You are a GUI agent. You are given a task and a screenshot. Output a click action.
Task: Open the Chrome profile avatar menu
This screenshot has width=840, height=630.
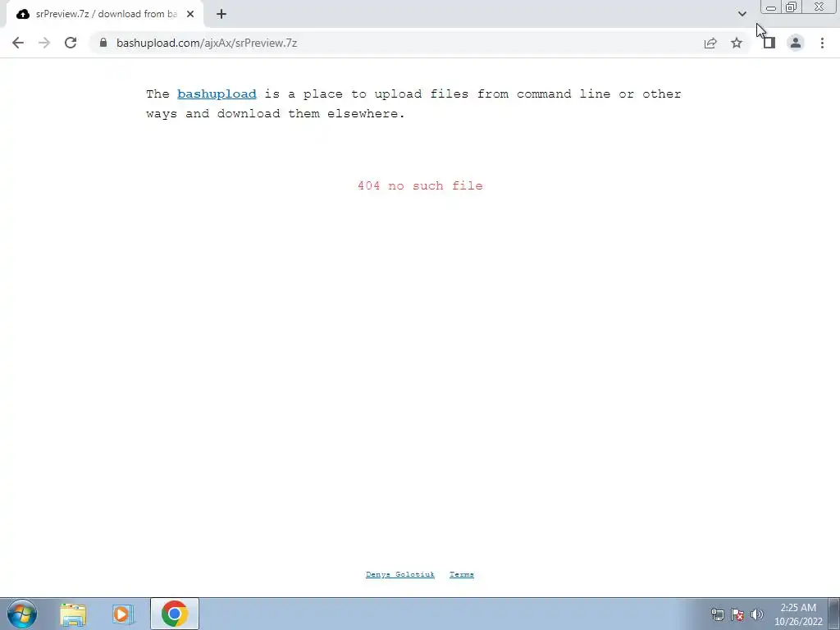[796, 43]
